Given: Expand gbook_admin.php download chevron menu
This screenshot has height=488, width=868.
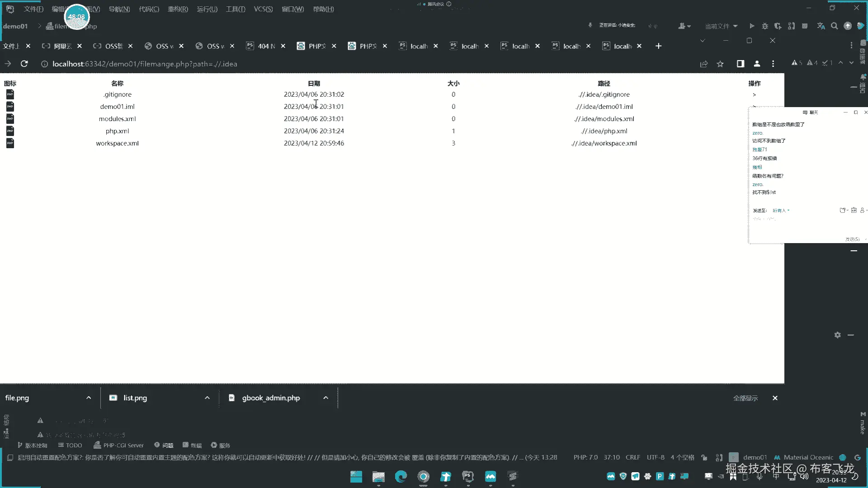Looking at the screenshot, I should 325,398.
